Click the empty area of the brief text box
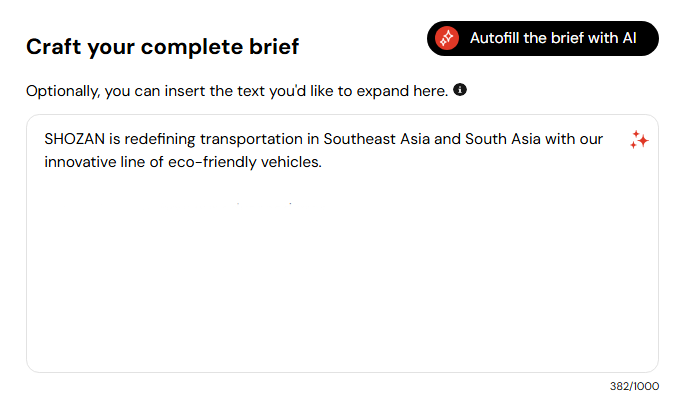Viewport: 679px width, 406px height. [x=340, y=280]
